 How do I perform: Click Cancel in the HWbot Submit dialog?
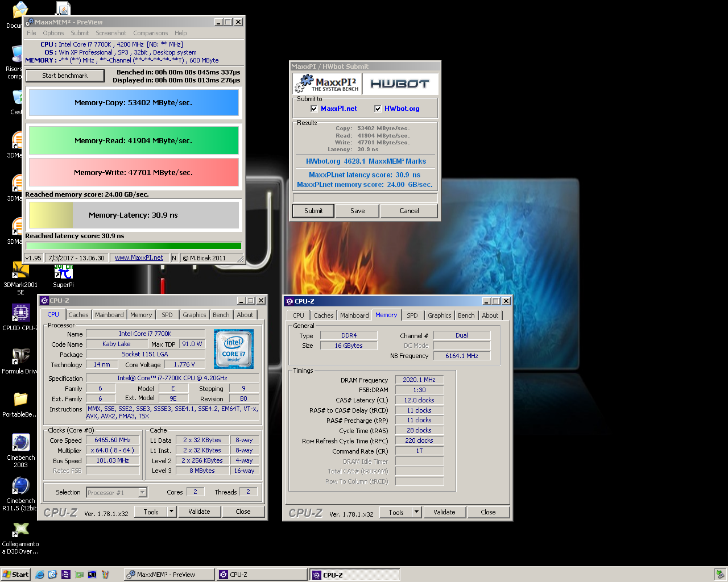tap(409, 211)
